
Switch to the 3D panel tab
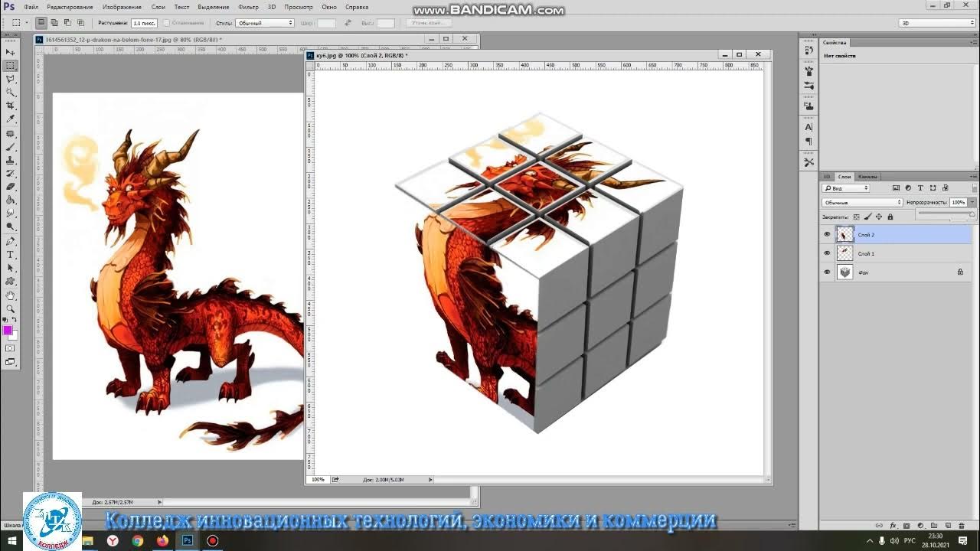pyautogui.click(x=827, y=176)
